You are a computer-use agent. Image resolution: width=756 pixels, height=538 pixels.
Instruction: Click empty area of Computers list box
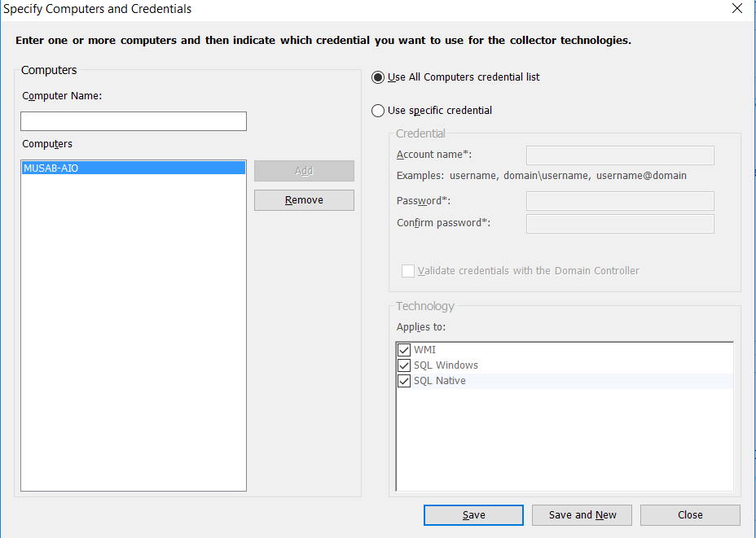coord(134,342)
